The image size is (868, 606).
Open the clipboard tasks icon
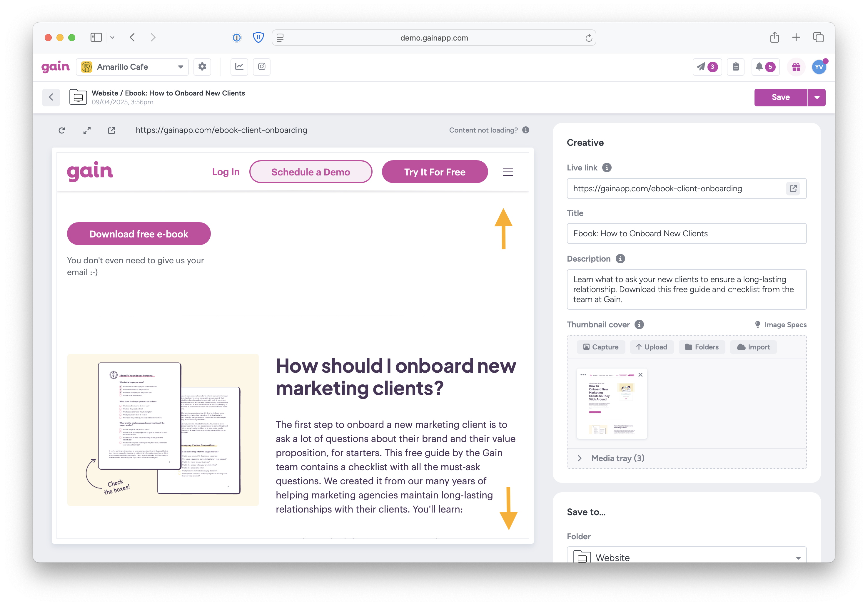736,67
